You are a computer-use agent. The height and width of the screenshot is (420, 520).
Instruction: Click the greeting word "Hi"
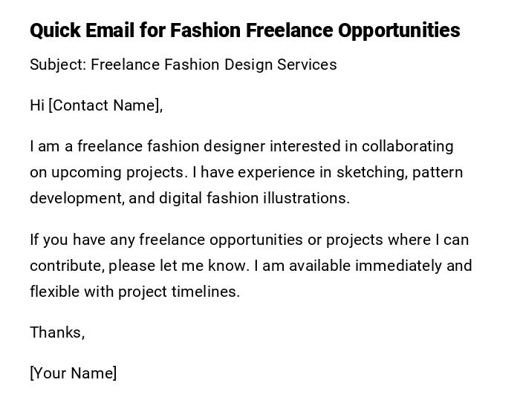[37, 105]
